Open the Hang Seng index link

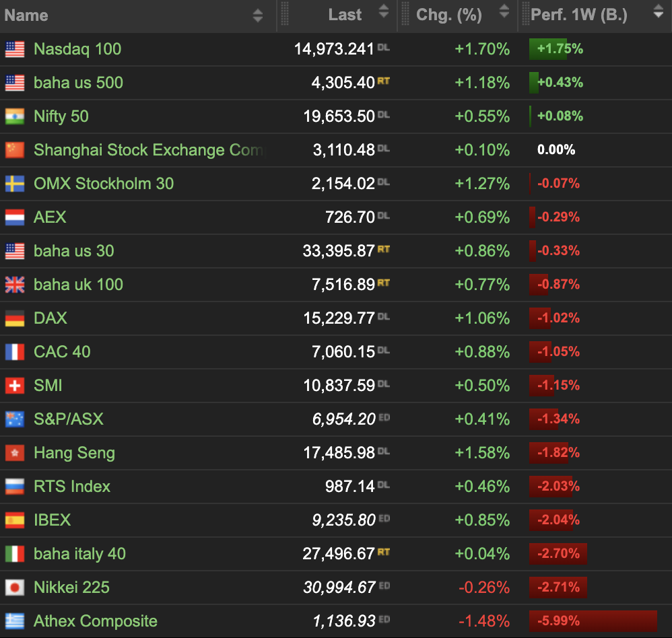tap(75, 453)
